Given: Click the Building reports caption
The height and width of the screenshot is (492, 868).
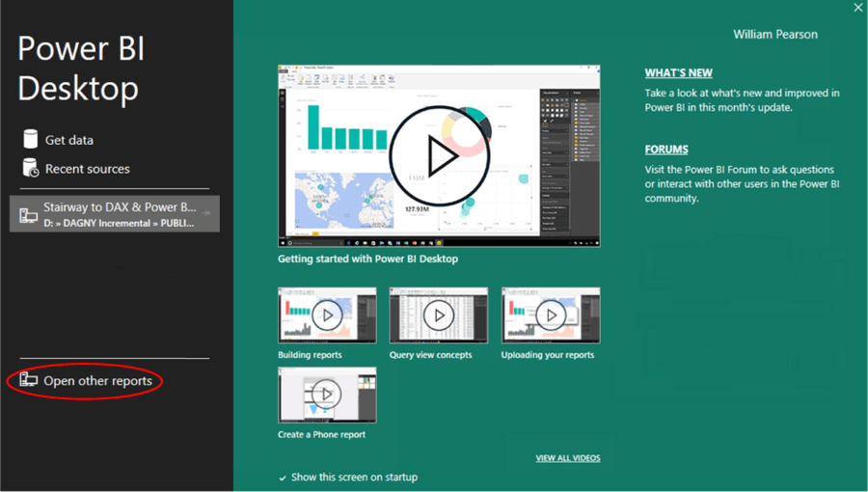Looking at the screenshot, I should (x=310, y=355).
